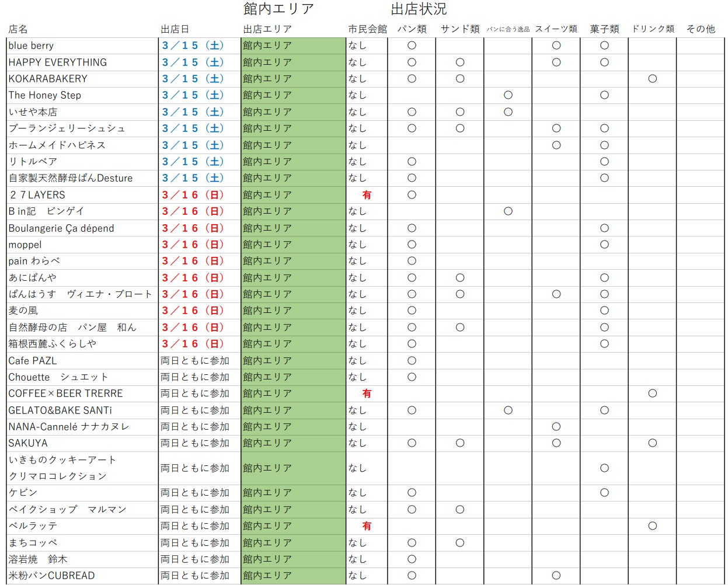Click '３／１６（日）' date in moppel row
The image size is (728, 585).
[193, 245]
